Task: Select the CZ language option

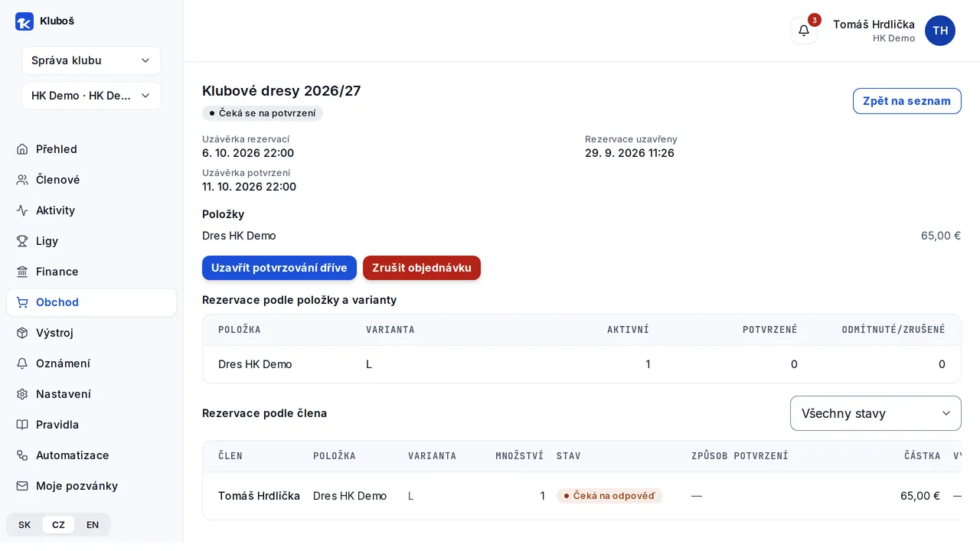Action: (58, 525)
